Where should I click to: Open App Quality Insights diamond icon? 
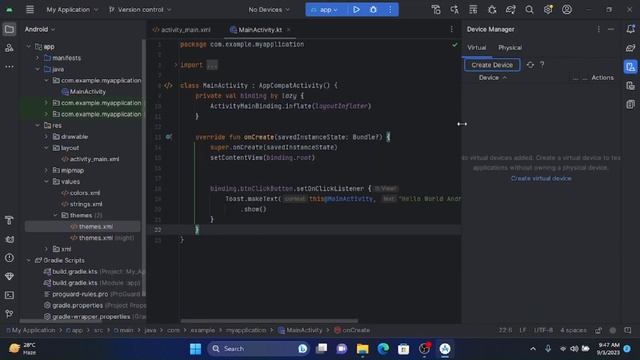tap(9, 276)
